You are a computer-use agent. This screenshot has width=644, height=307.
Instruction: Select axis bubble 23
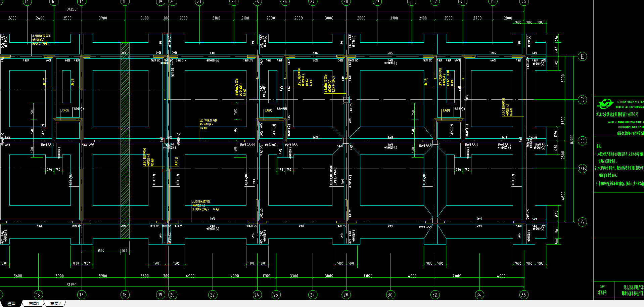233,2
